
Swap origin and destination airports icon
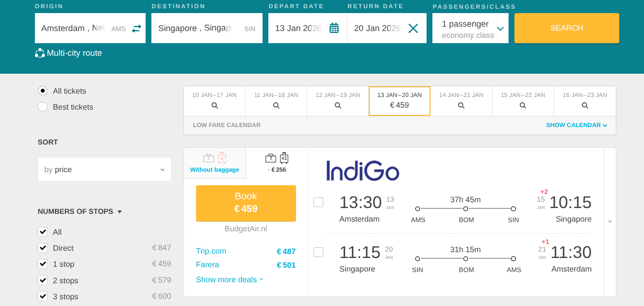pyautogui.click(x=136, y=29)
